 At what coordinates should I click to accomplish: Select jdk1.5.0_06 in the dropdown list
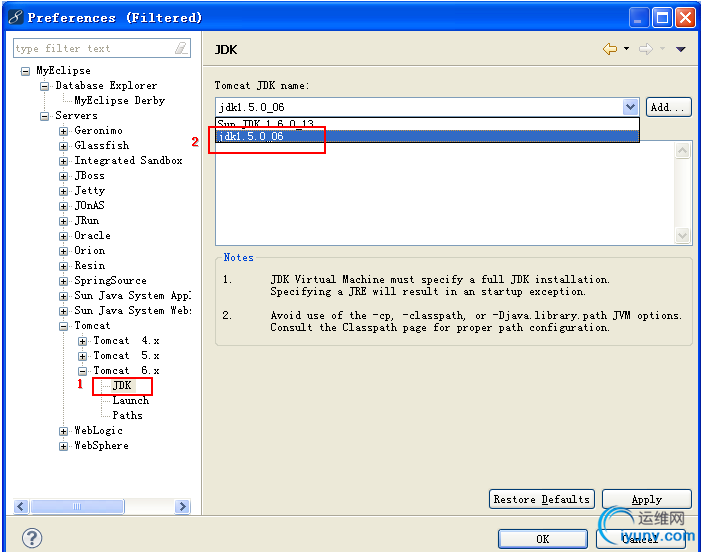tap(427, 136)
